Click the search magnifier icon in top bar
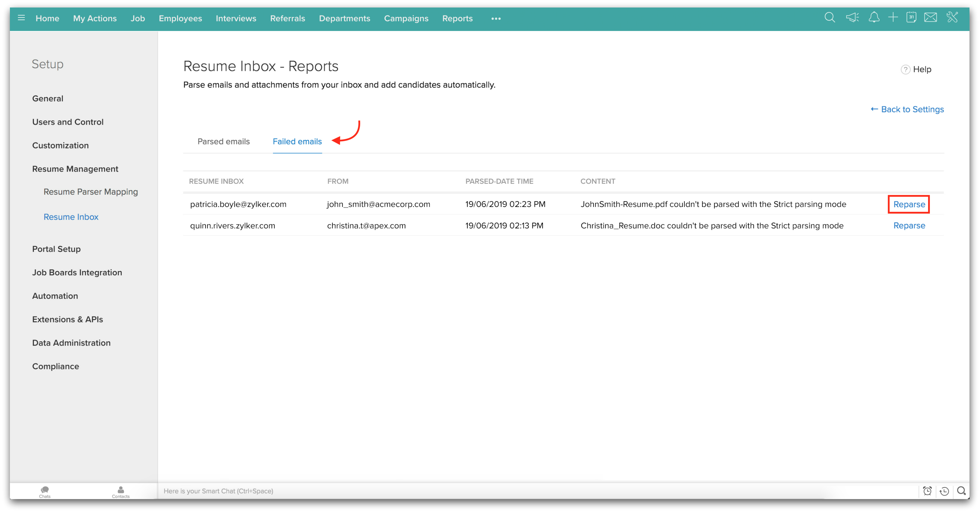 829,17
